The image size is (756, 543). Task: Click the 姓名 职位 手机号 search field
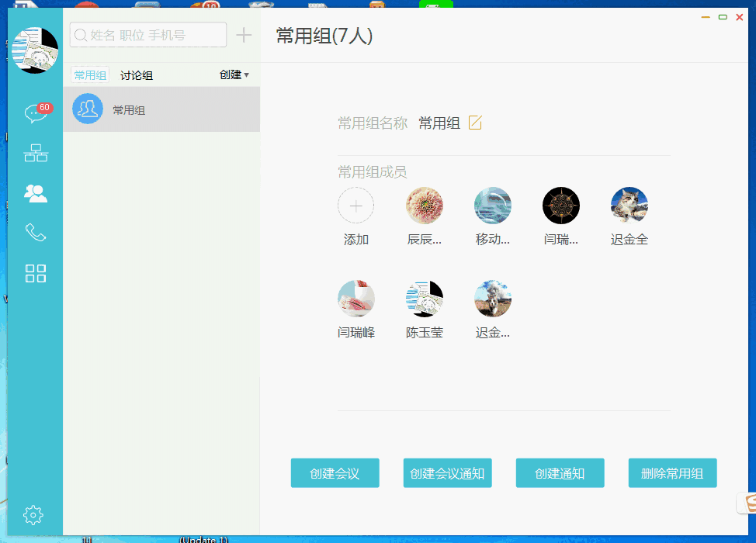[x=147, y=34]
